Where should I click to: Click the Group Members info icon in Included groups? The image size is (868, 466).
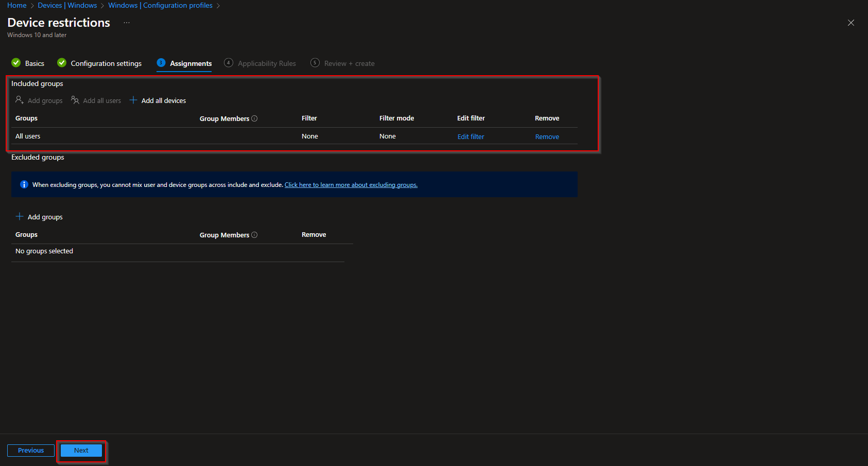[x=255, y=118]
